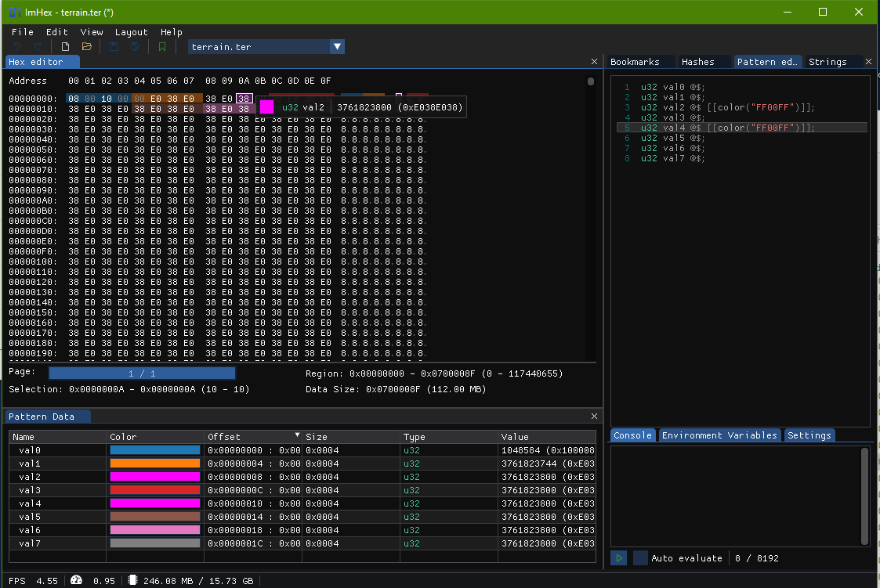Click the speedometer icon in status bar
Screen dimensions: 880x588
coord(76,580)
